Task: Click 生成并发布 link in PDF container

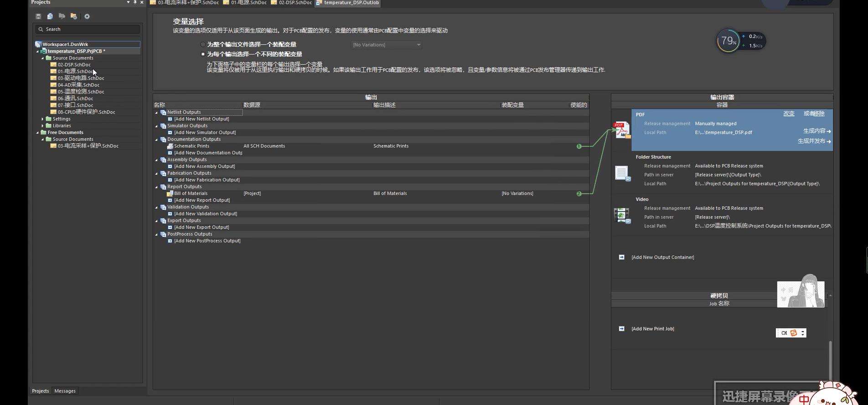Action: [814, 141]
